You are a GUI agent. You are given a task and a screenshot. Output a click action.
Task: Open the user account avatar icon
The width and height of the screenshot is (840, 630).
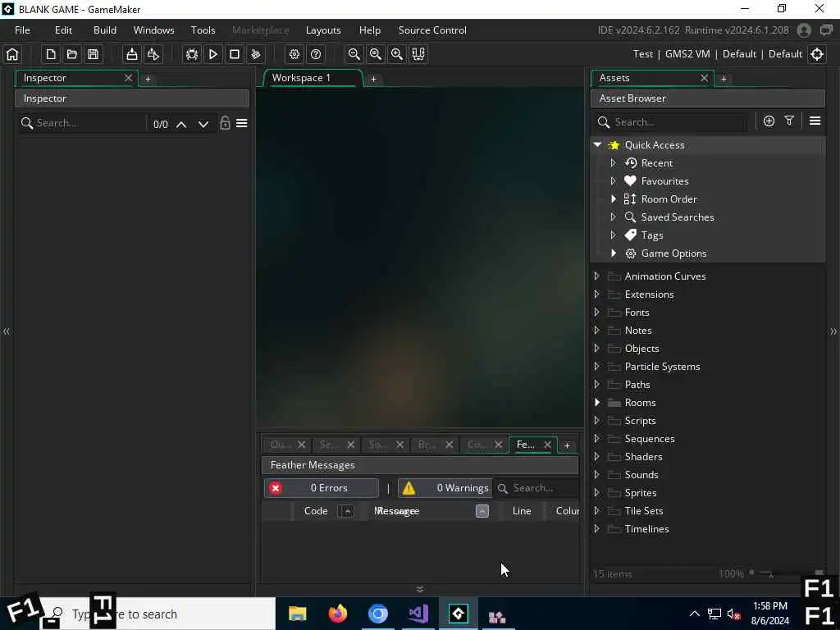pyautogui.click(x=804, y=30)
